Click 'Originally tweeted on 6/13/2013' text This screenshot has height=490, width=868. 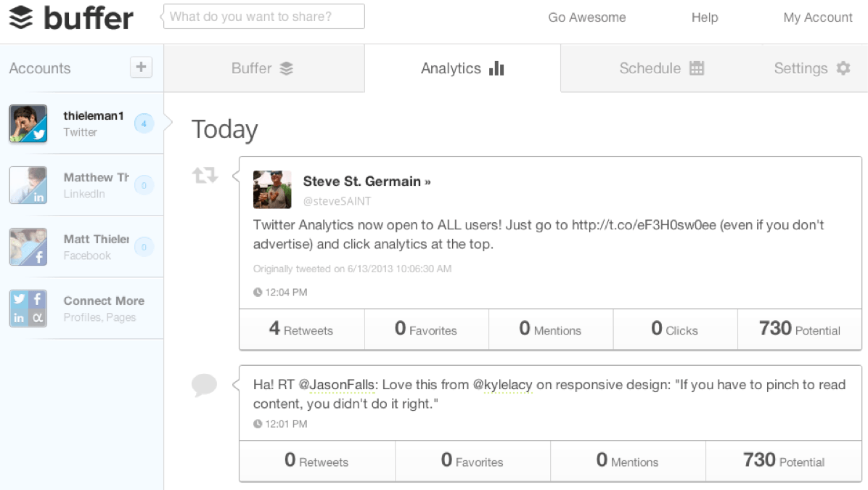pyautogui.click(x=352, y=269)
